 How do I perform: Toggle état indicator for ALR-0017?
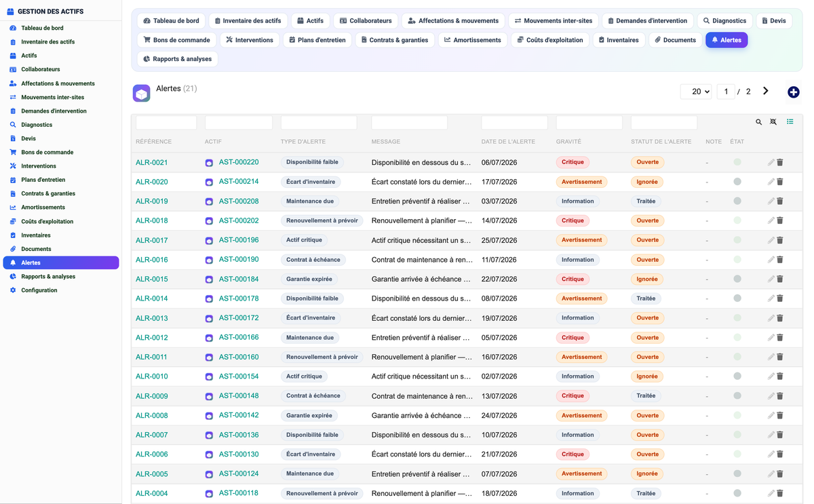coord(737,240)
